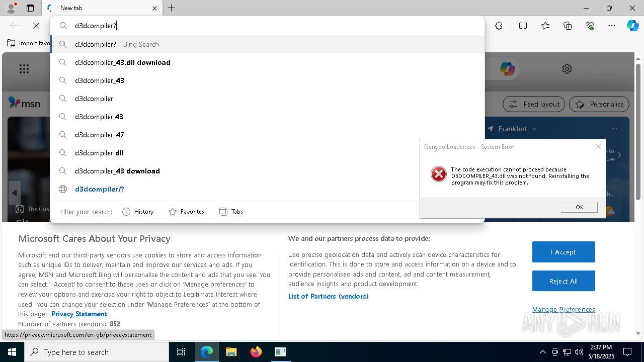Open Browser essentials heart icon
The image size is (644, 362).
pyautogui.click(x=590, y=26)
